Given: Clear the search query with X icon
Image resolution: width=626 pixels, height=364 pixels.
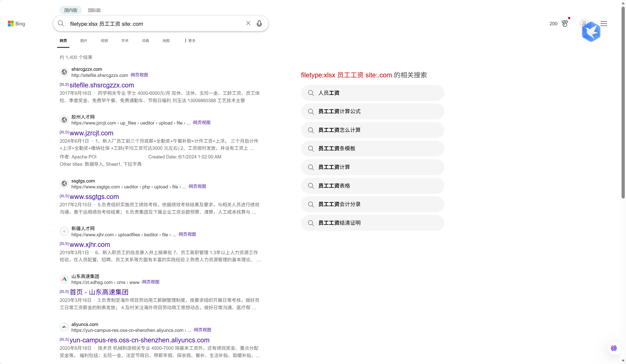Looking at the screenshot, I should point(248,23).
